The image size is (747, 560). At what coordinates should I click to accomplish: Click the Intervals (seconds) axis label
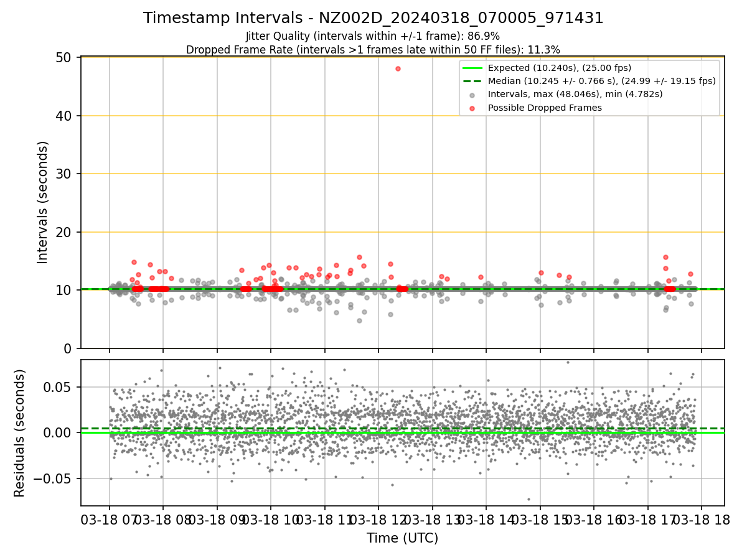click(42, 202)
